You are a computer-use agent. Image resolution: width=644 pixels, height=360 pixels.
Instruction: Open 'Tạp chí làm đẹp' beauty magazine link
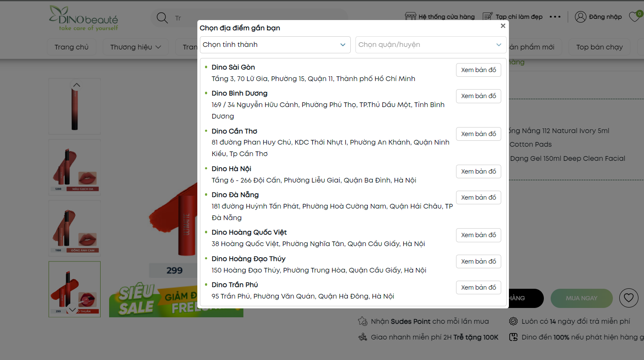(x=512, y=17)
